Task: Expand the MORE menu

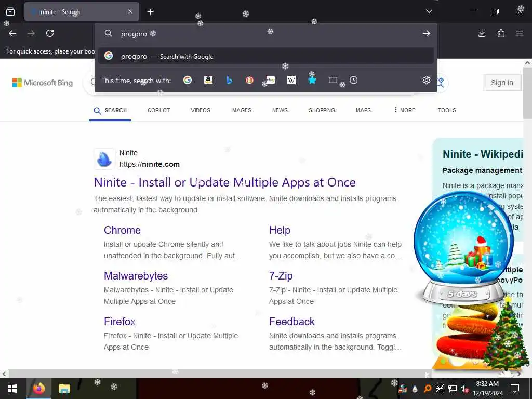Action: point(404,110)
